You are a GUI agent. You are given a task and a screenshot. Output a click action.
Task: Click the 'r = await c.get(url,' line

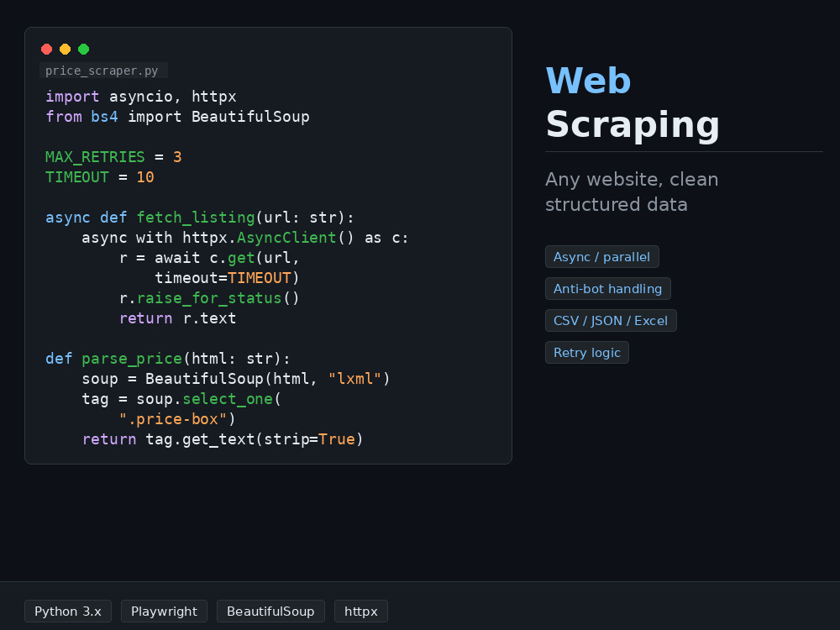click(x=209, y=258)
